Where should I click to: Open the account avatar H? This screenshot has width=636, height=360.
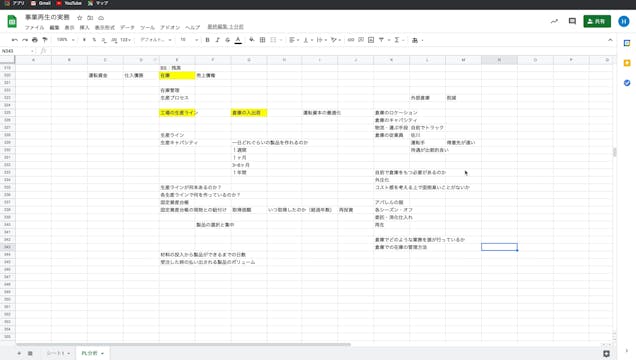[x=624, y=21]
